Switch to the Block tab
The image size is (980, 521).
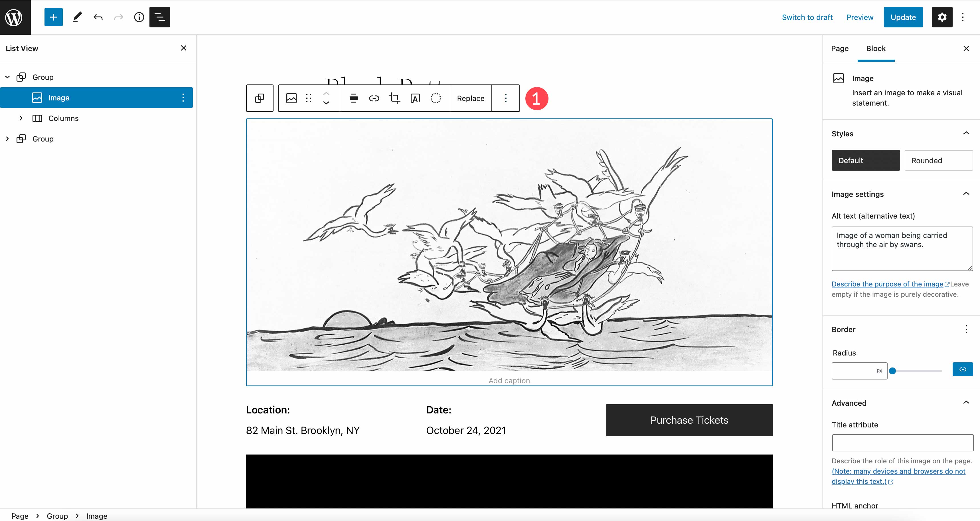tap(876, 48)
